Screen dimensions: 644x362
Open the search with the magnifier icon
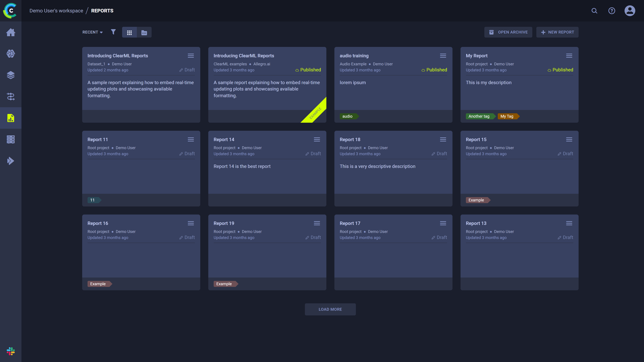[x=594, y=11]
